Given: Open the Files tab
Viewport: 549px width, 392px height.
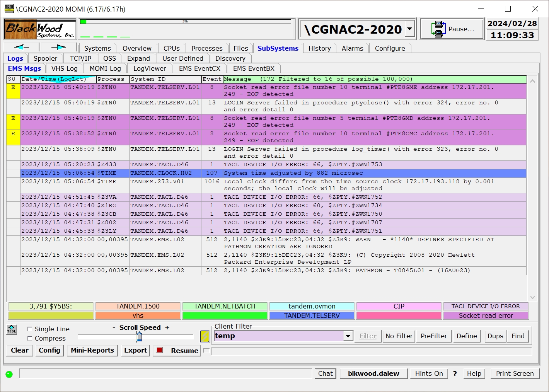Looking at the screenshot, I should coord(241,48).
